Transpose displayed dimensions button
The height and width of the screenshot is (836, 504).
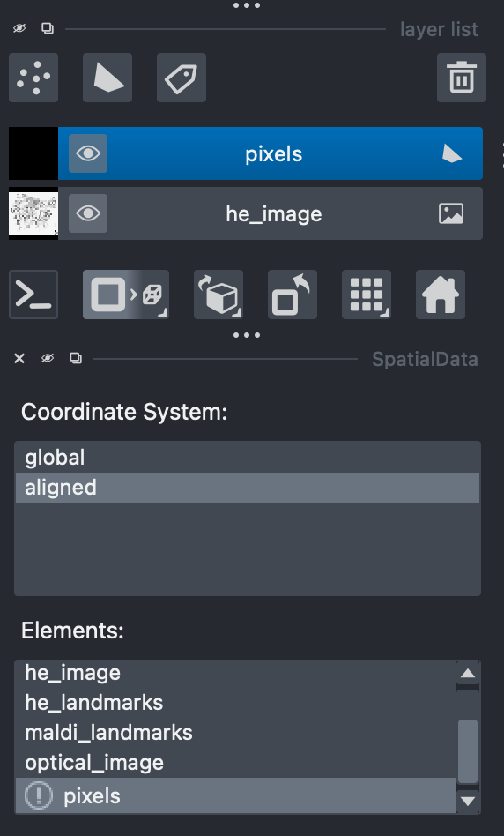pos(293,295)
